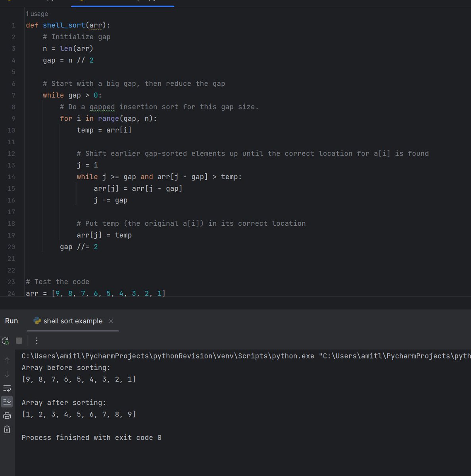Click the Run tool window title
This screenshot has height=476, width=471.
(12, 321)
